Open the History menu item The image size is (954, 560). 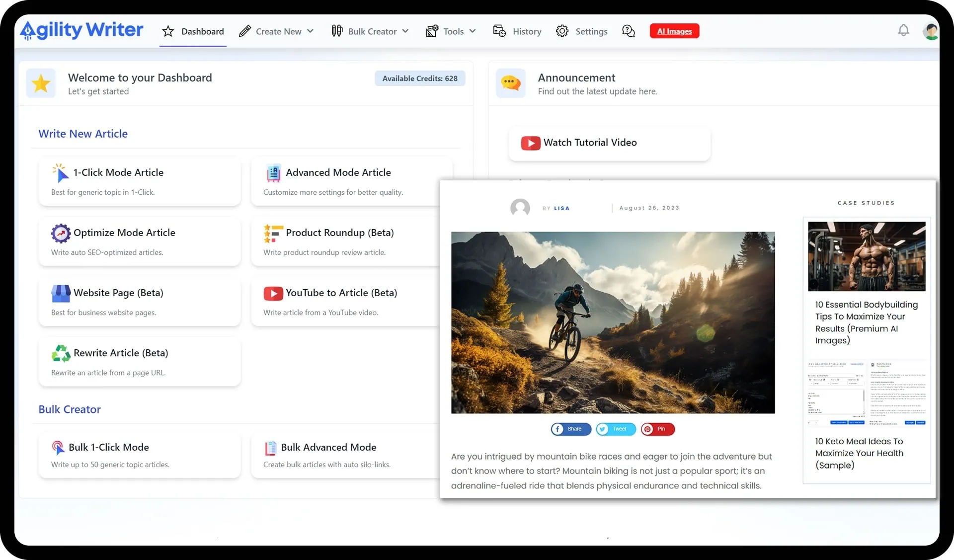click(x=527, y=31)
